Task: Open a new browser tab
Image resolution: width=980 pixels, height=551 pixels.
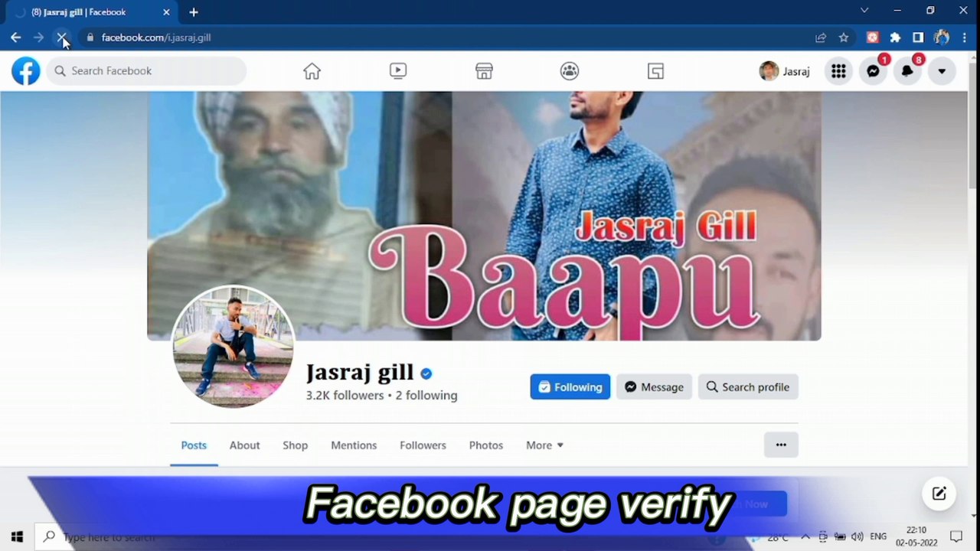Action: click(x=194, y=12)
